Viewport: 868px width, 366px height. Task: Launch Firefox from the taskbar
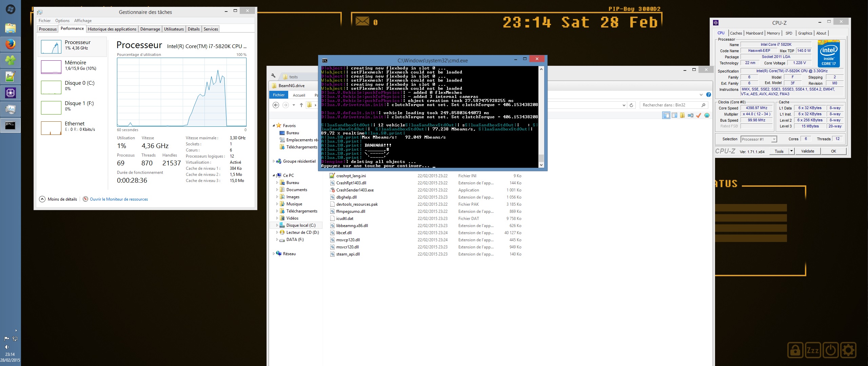tap(10, 44)
